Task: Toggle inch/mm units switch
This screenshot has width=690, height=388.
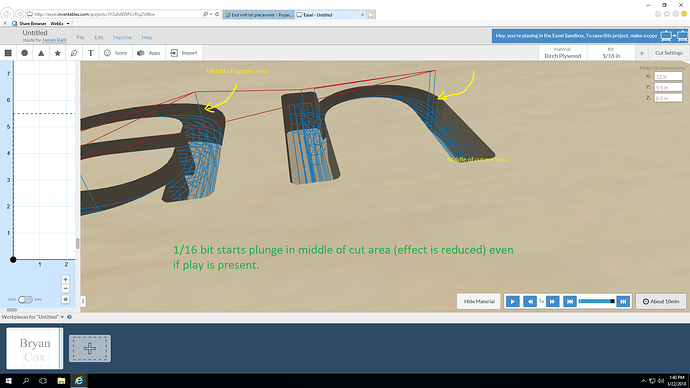Action: click(25, 300)
